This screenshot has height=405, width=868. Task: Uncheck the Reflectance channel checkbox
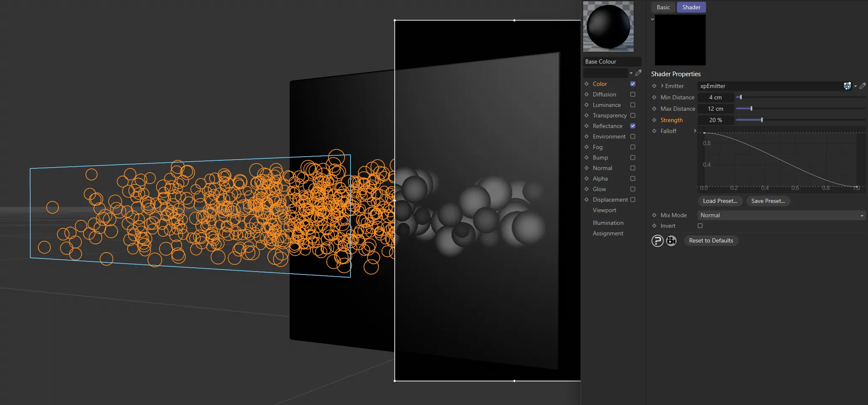point(632,126)
